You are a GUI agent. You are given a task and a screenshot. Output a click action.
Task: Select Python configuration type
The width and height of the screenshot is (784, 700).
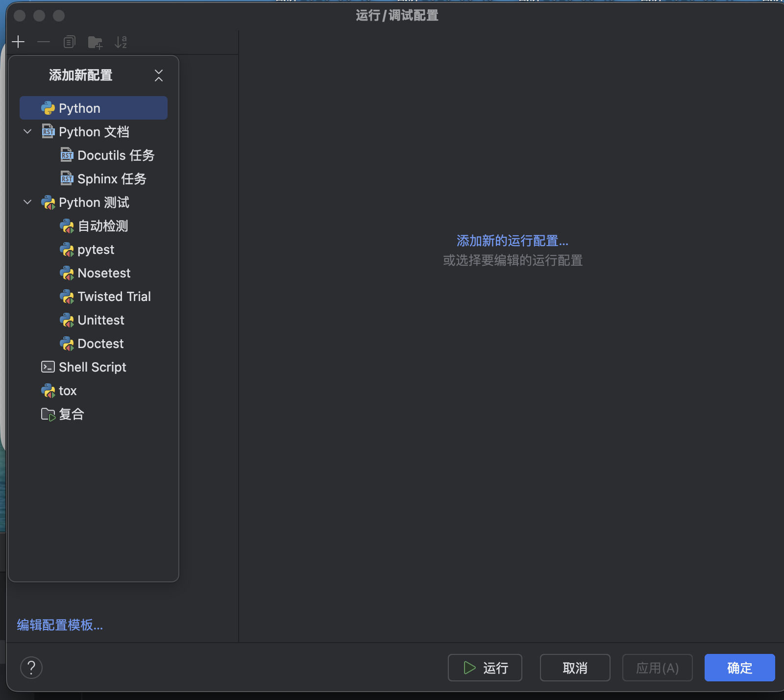click(94, 108)
